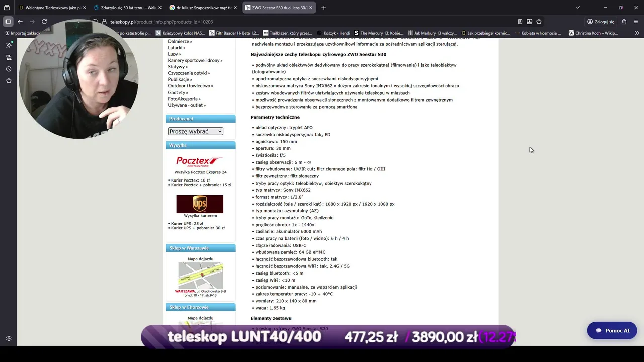The image size is (644, 362).
Task: Open reader view icon in address bar
Action: click(520, 22)
